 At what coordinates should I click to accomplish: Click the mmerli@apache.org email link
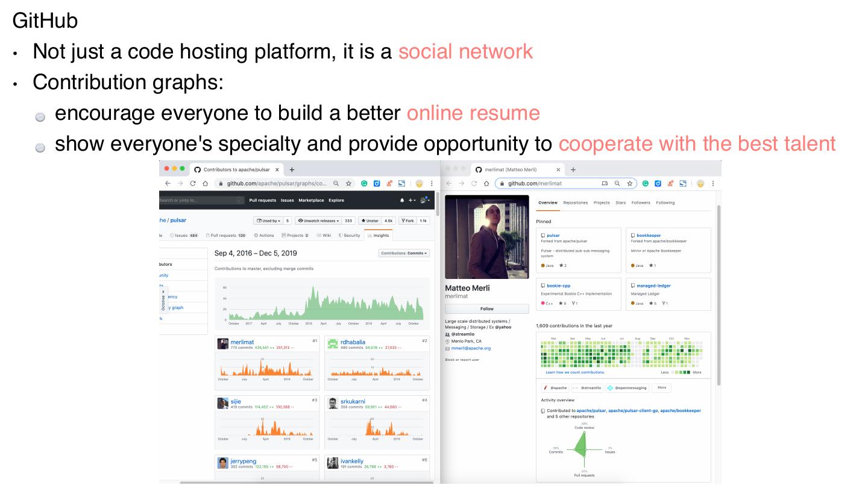pos(471,348)
